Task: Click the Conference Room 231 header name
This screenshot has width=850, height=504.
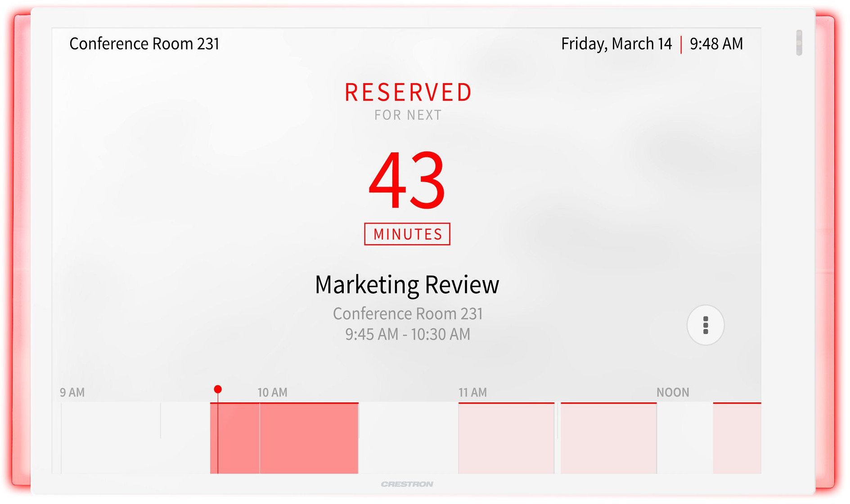Action: (x=144, y=44)
